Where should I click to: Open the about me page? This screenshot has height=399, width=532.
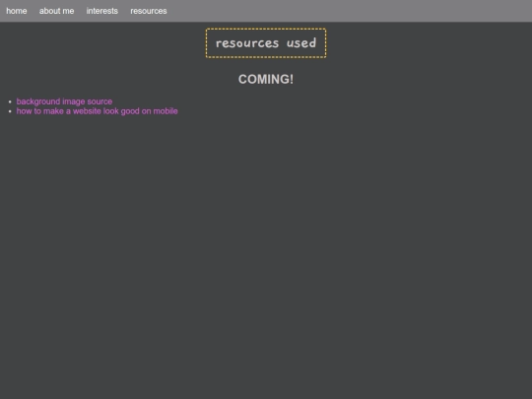point(56,11)
